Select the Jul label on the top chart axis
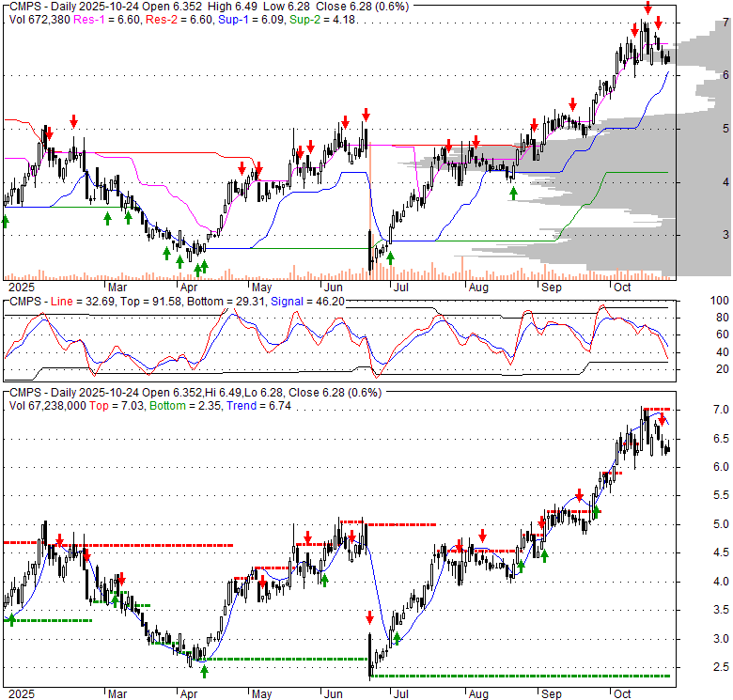 pyautogui.click(x=401, y=286)
